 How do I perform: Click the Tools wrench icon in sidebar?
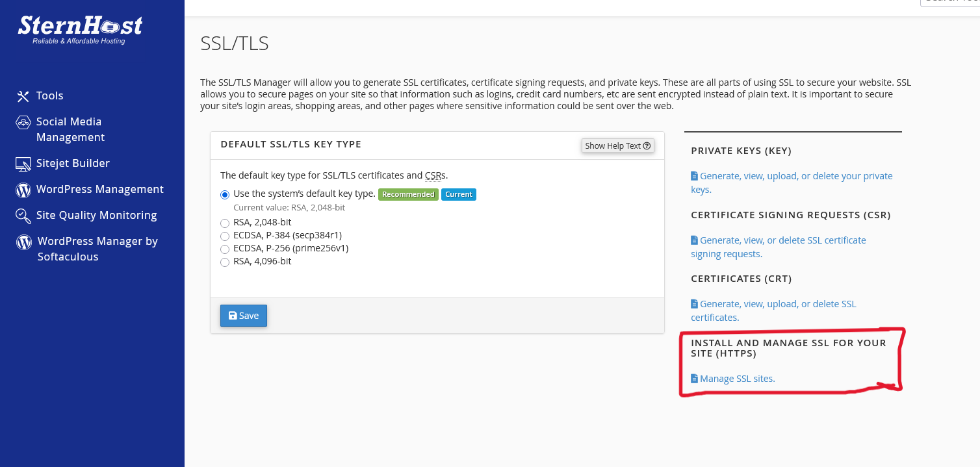pyautogui.click(x=23, y=96)
